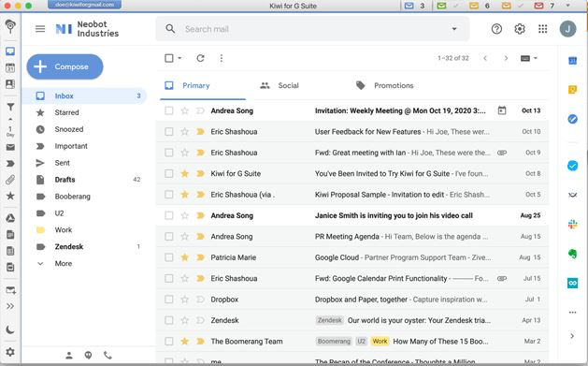Compose a new email
Viewport: 588px width, 366px height.
(65, 66)
